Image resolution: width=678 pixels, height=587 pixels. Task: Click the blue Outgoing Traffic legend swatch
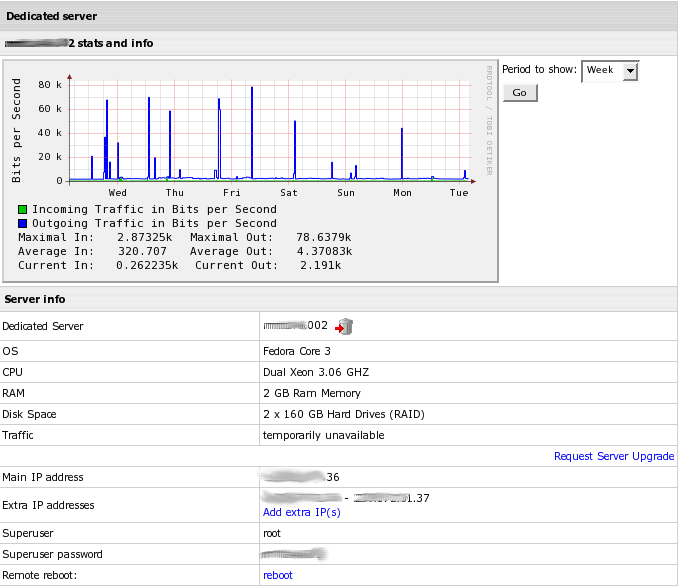[x=22, y=223]
